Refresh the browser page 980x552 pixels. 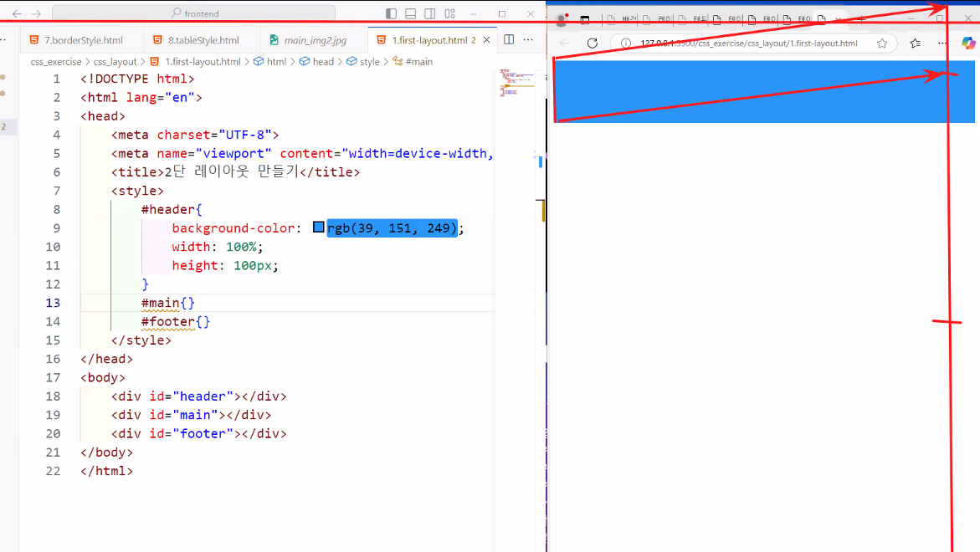[593, 43]
